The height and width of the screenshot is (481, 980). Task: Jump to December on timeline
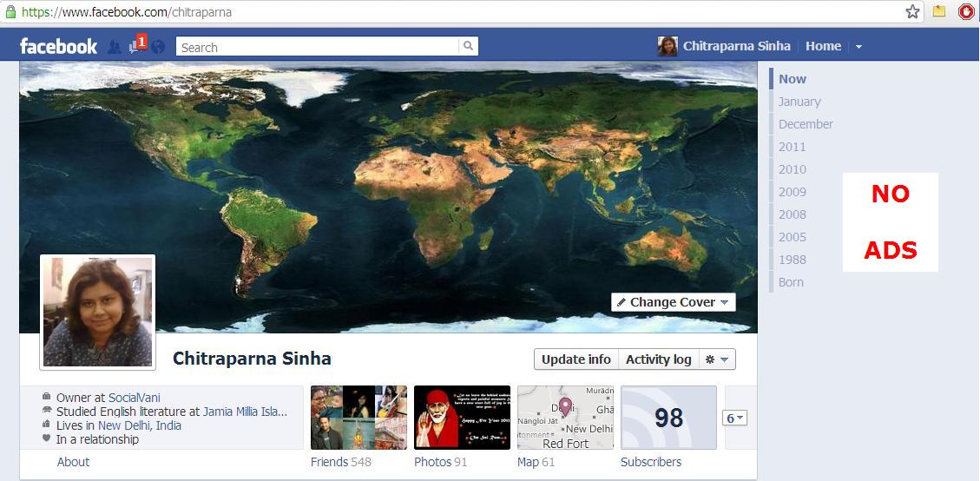(x=806, y=124)
